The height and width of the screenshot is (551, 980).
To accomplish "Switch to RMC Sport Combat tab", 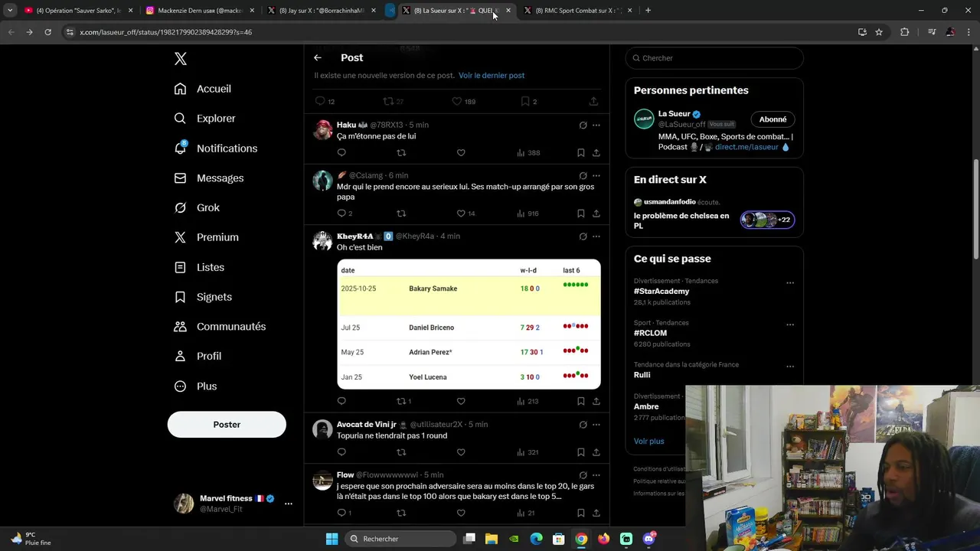I will (x=578, y=11).
